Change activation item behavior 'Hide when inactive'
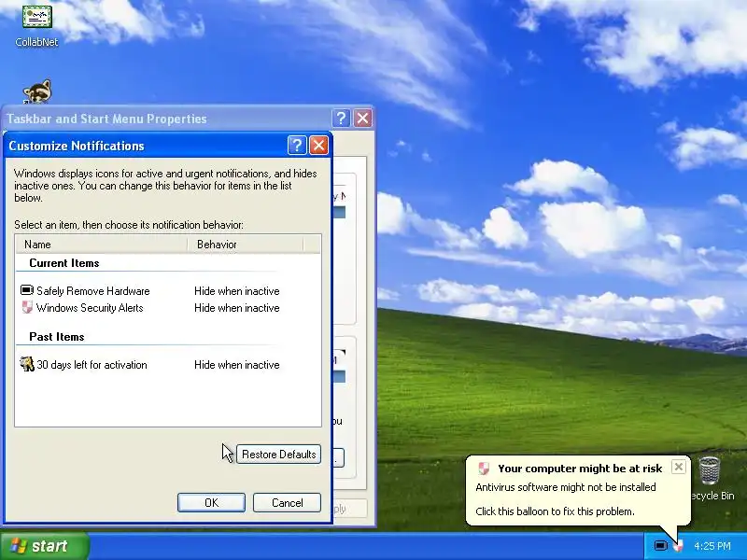 click(237, 365)
